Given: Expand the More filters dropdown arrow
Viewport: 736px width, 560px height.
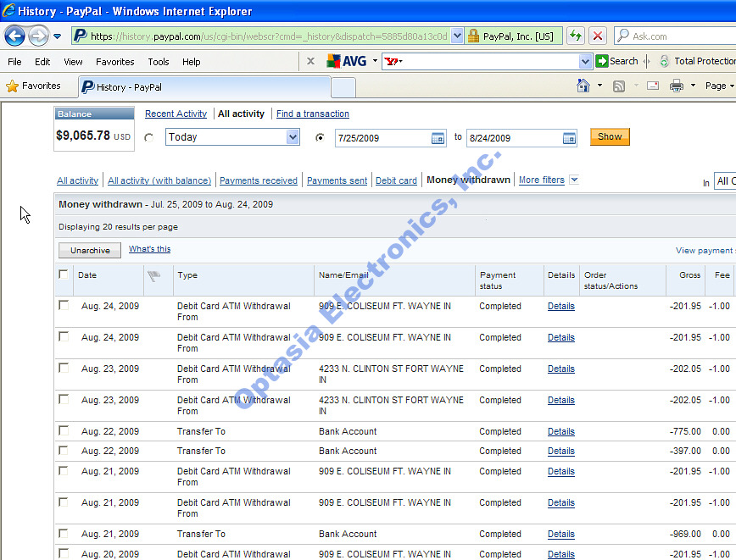Looking at the screenshot, I should 574,180.
